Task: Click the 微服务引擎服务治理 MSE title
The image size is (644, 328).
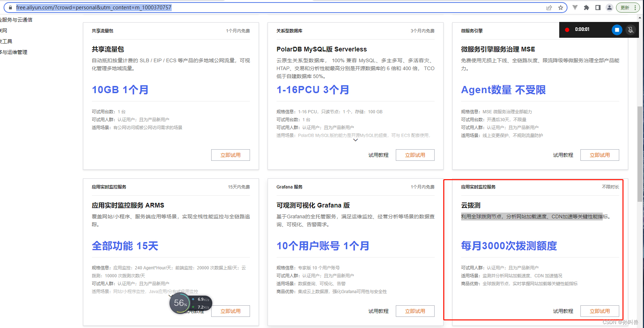Action: (498, 49)
